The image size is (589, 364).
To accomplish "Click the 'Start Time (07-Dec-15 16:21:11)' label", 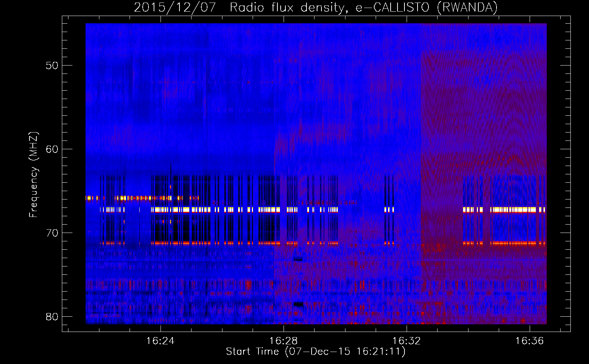I will tap(316, 352).
